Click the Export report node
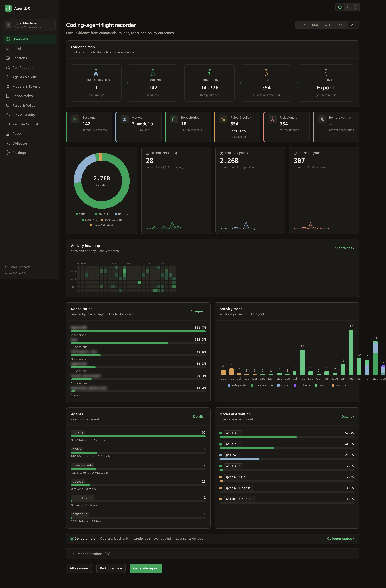The width and height of the screenshot is (386, 588). pos(326,83)
